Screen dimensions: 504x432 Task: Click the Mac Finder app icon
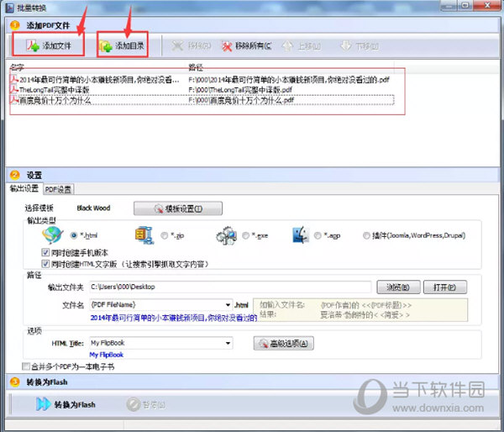pos(301,234)
